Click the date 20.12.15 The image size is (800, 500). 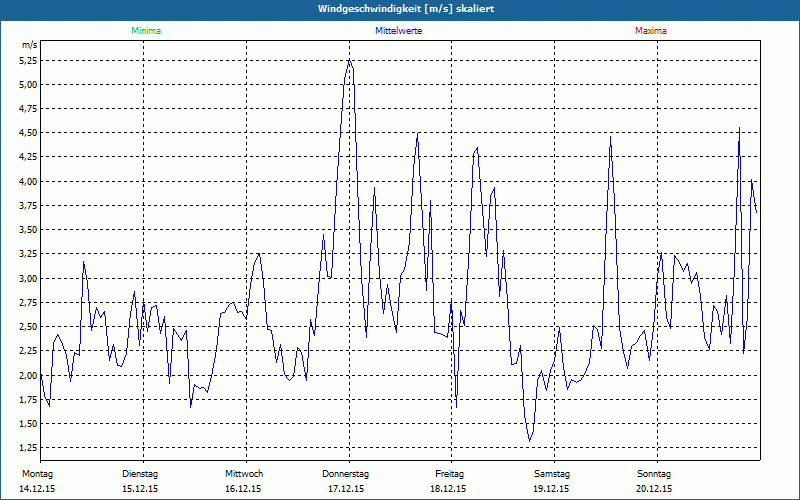pyautogui.click(x=654, y=489)
